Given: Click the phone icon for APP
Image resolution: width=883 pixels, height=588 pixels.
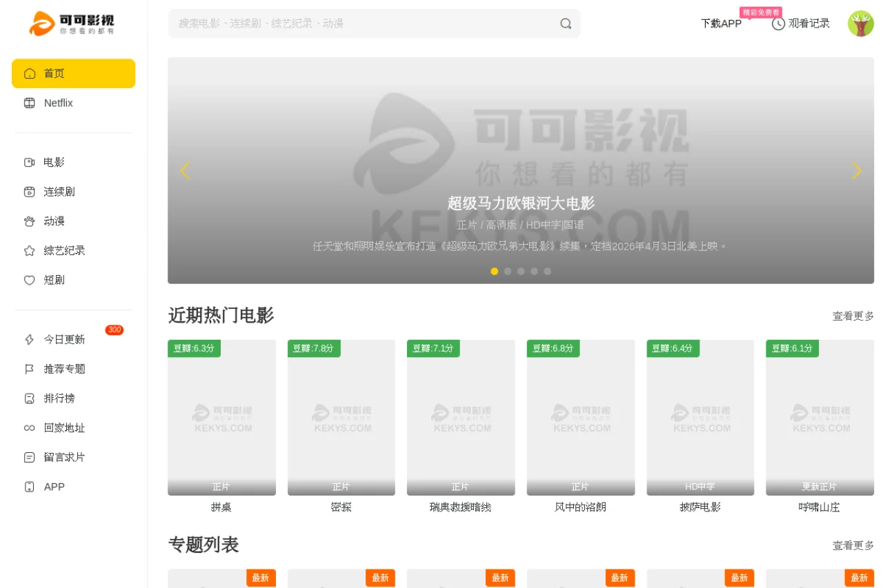Looking at the screenshot, I should click(30, 487).
